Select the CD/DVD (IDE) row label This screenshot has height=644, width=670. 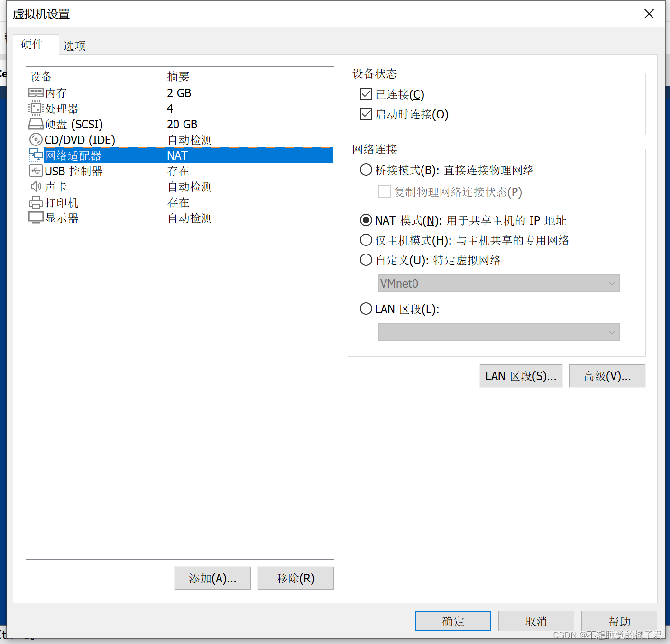click(80, 140)
